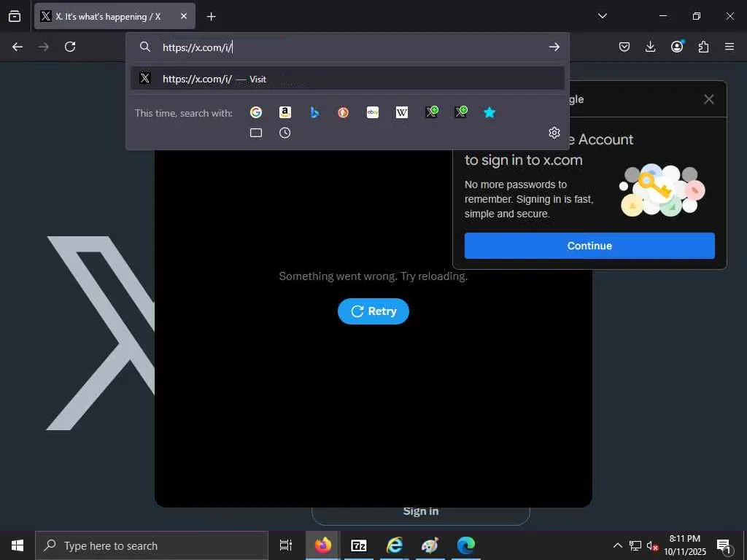Click the Sign in button below the dialog
747x560 pixels.
pyautogui.click(x=421, y=511)
